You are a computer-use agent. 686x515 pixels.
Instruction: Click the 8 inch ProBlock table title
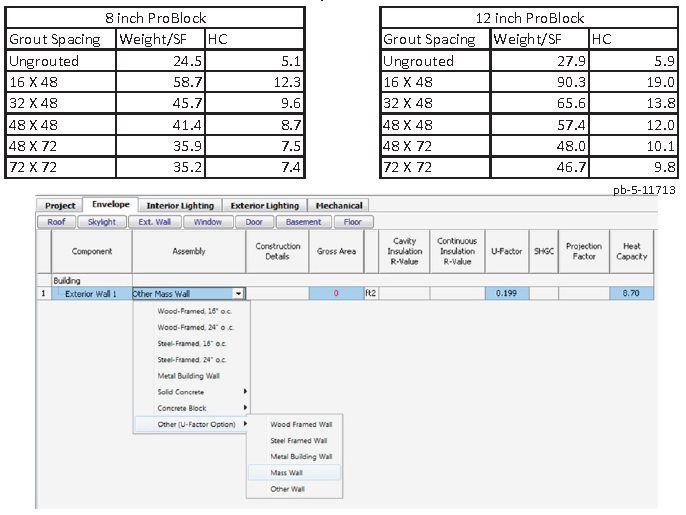click(x=155, y=18)
